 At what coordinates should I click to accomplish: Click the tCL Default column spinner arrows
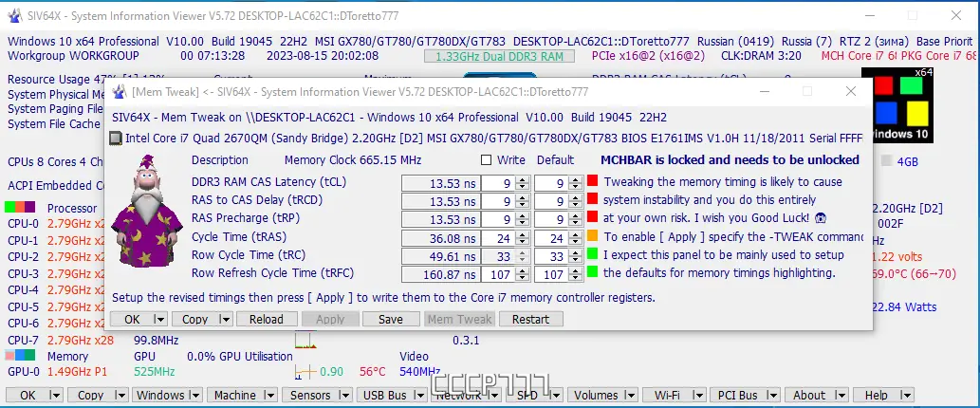coord(575,184)
